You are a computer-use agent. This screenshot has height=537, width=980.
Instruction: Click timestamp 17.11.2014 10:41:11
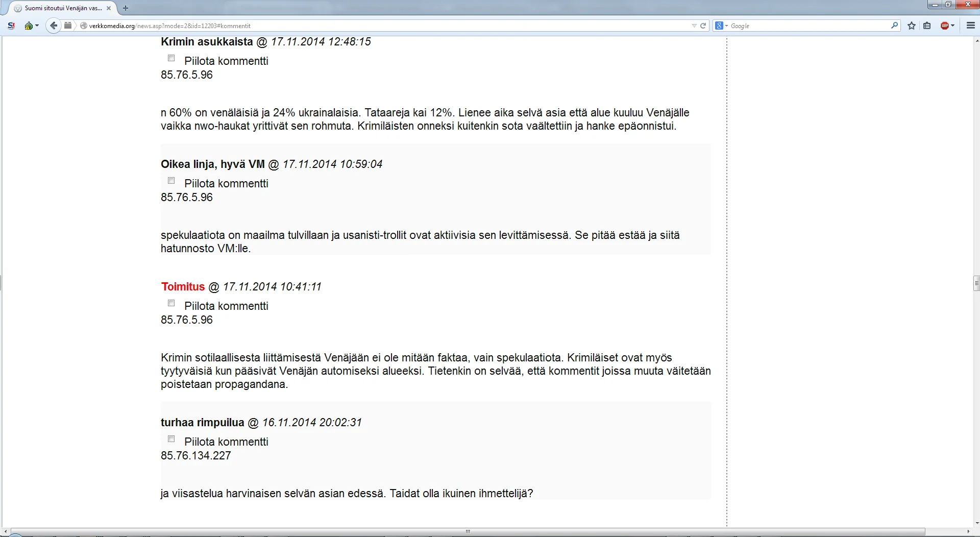point(272,286)
